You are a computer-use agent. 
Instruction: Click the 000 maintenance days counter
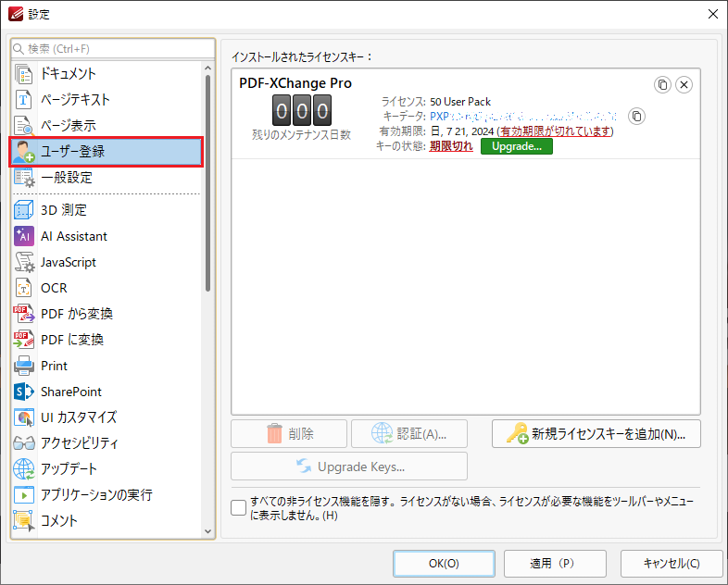(x=302, y=111)
